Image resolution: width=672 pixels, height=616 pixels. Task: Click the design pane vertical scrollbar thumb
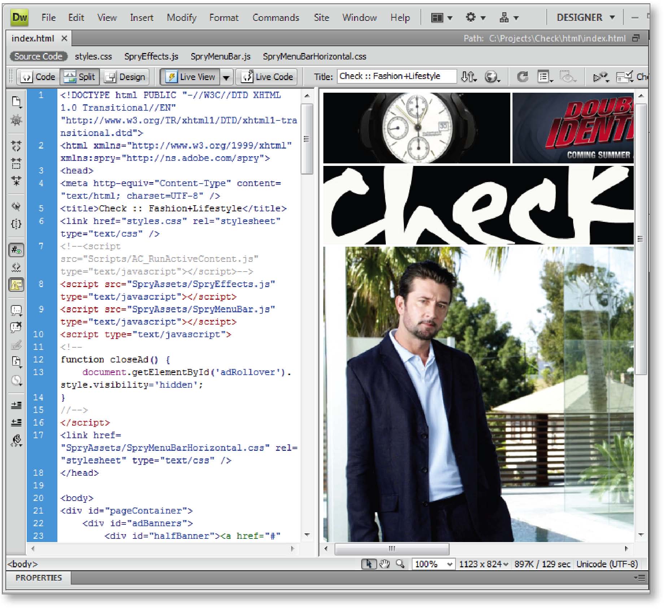tap(641, 239)
